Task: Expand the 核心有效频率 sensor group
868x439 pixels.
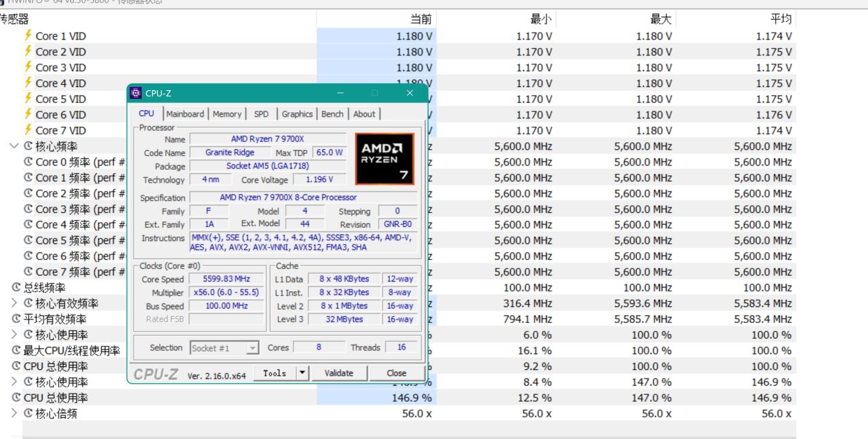Action: click(14, 303)
